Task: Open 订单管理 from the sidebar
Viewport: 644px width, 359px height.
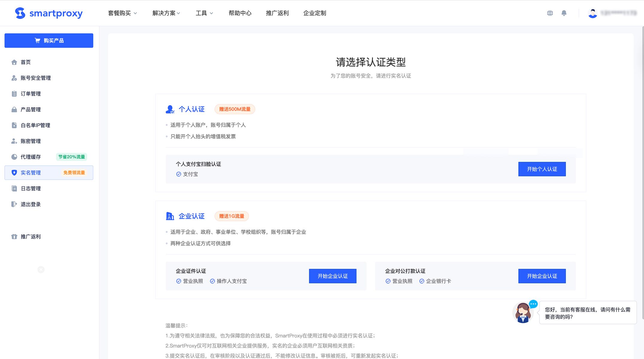Action: (x=31, y=94)
